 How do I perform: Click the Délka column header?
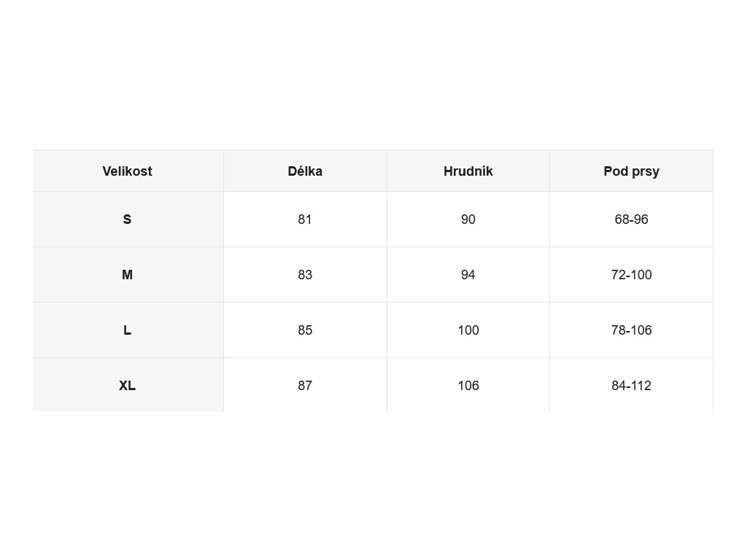click(305, 171)
